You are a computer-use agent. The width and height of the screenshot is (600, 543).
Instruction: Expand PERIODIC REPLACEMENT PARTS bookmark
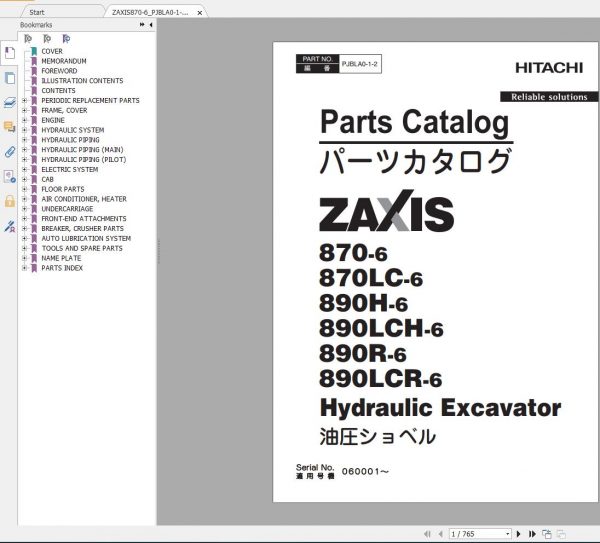tap(24, 100)
